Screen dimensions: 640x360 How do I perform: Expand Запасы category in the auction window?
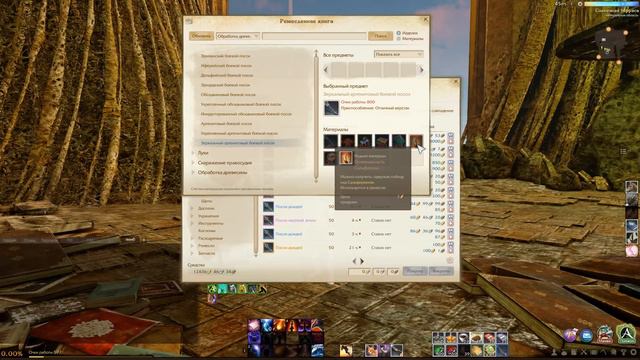(x=193, y=253)
